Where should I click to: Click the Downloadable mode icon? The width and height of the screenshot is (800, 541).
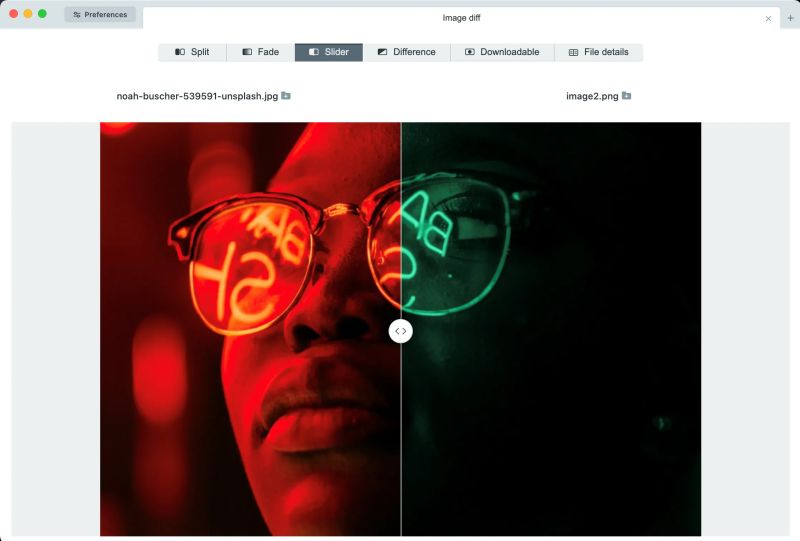tap(469, 52)
